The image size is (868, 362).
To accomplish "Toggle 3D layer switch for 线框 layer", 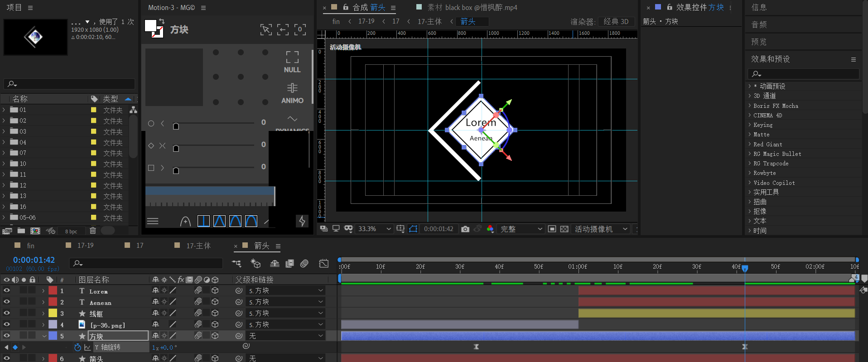I will point(215,313).
